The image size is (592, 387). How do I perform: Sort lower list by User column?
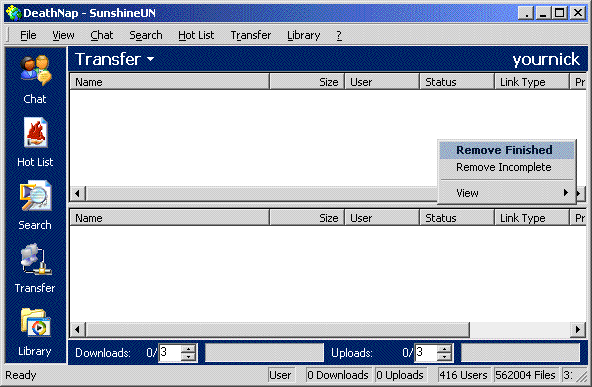tap(382, 218)
